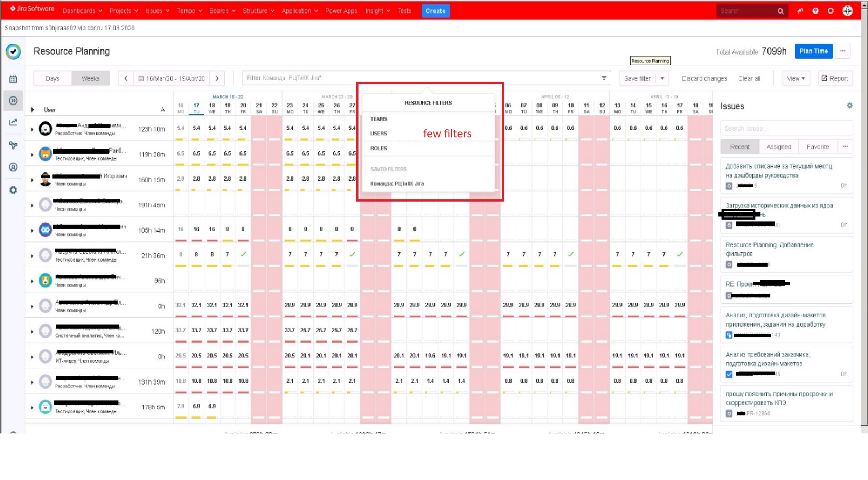Open the View dropdown
Viewport: 868px width, 480px height.
(796, 78)
